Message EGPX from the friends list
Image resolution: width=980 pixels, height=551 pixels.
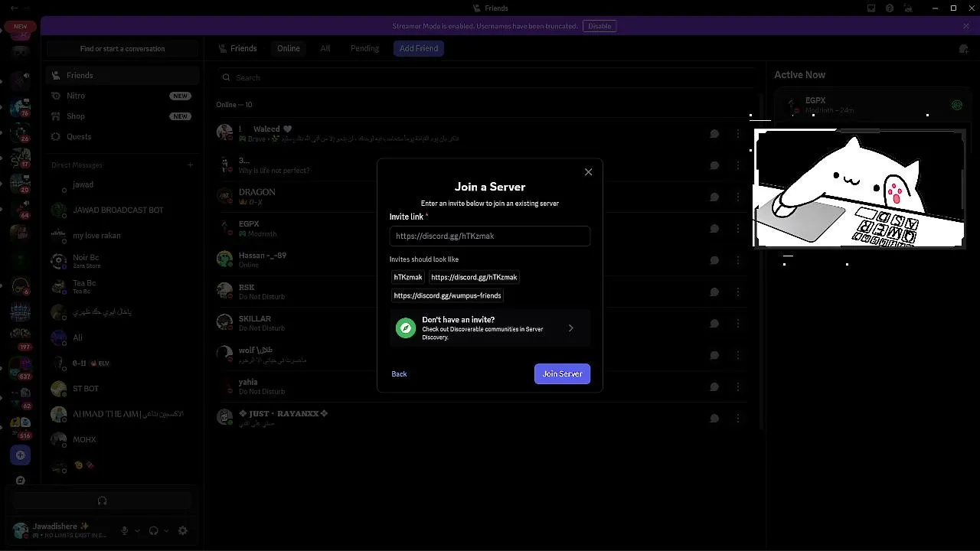[x=714, y=229]
